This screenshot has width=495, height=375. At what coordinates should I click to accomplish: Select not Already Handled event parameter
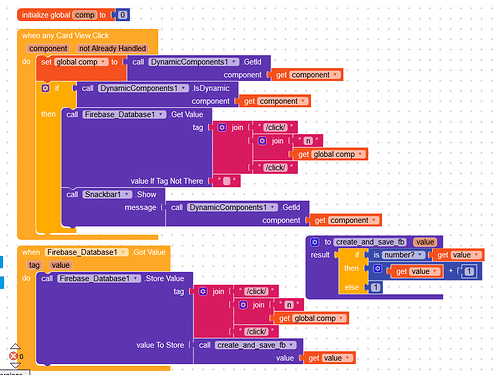[112, 49]
